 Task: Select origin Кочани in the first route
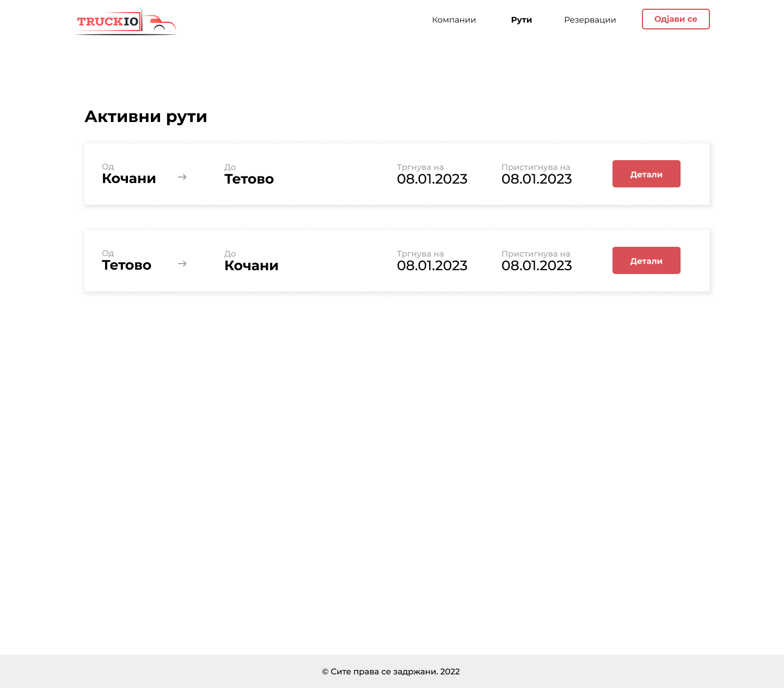[x=129, y=179]
